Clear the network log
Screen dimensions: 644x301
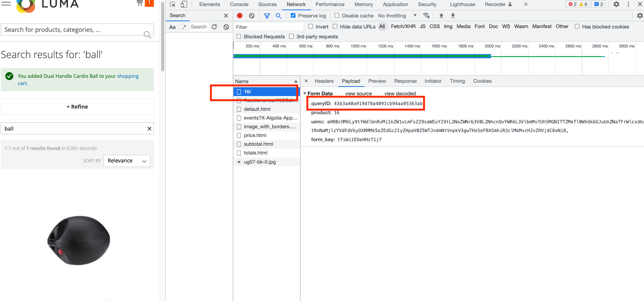(x=252, y=16)
